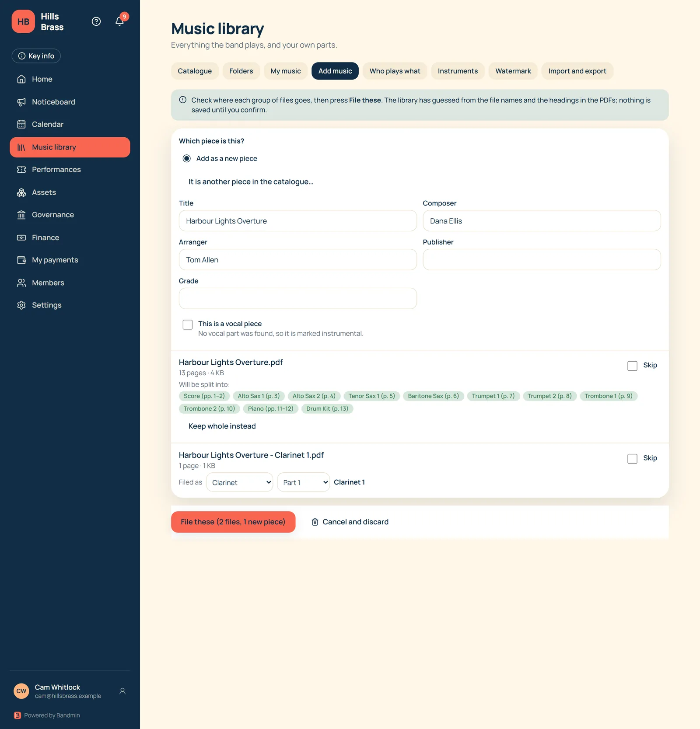The image size is (700, 729).
Task: Tick 'This is a vocal piece' checkbox
Action: (x=188, y=324)
